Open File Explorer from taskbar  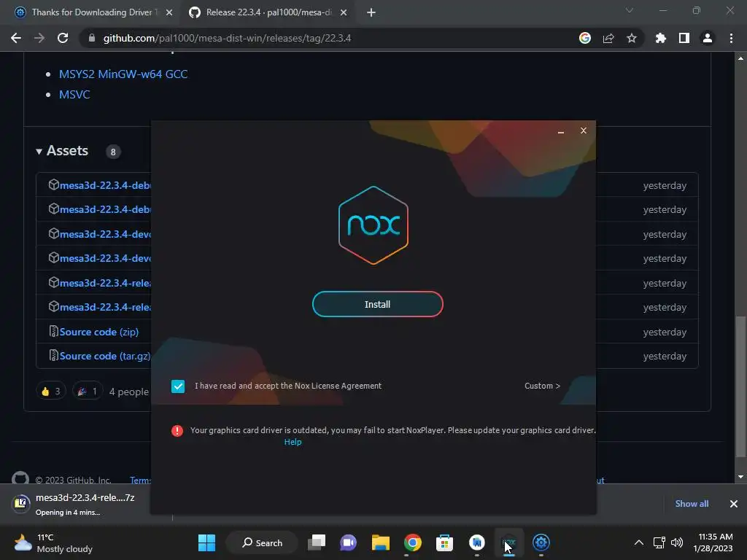pos(381,542)
